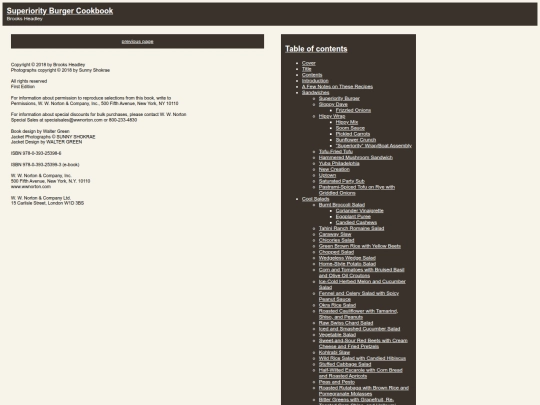Open the Introduction chapter
Screen dimensions: 540x405
point(315,81)
